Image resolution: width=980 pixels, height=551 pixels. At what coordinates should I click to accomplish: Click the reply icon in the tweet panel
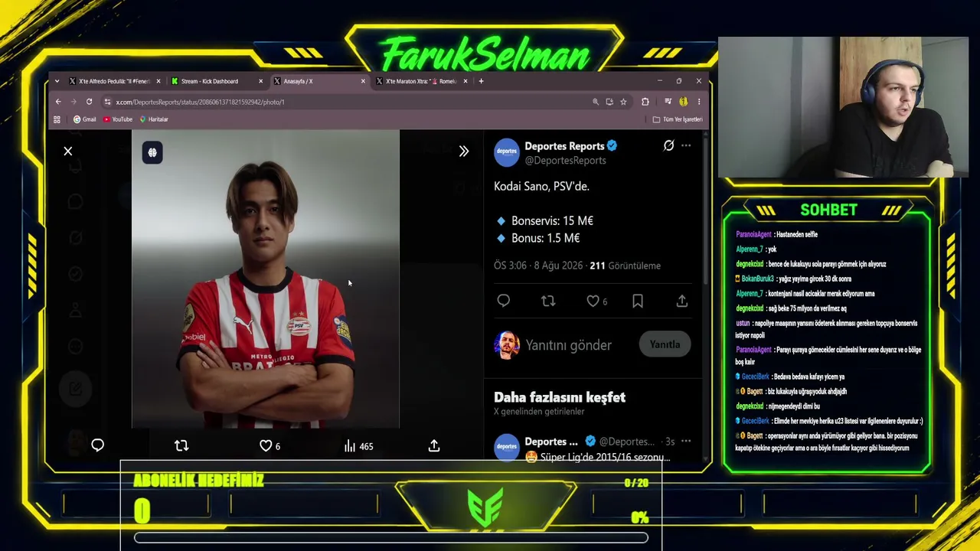click(x=504, y=302)
